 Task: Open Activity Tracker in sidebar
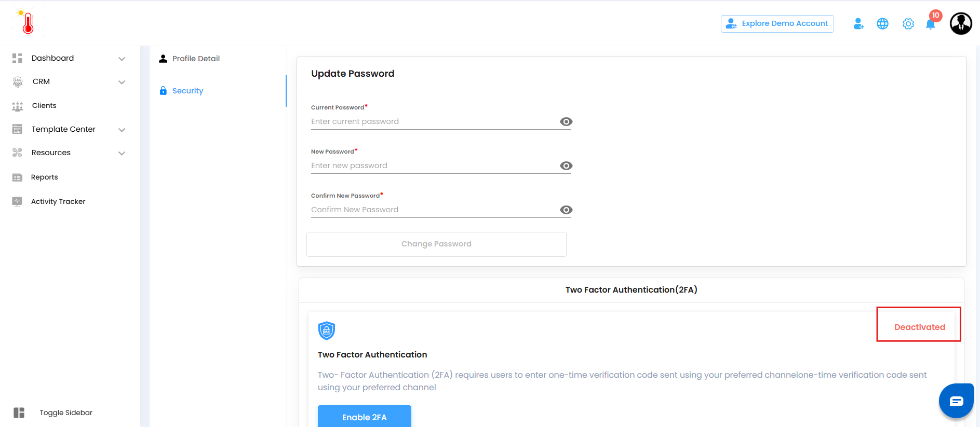tap(58, 201)
